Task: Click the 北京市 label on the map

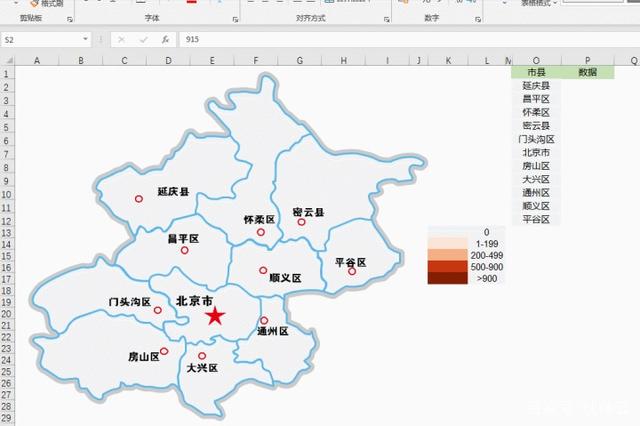Action: pos(194,301)
